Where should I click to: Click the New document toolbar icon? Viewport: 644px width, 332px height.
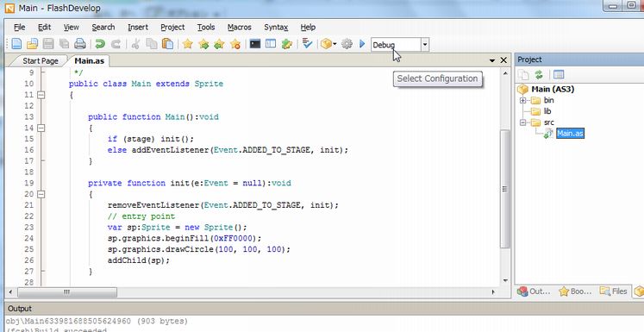[x=16, y=44]
